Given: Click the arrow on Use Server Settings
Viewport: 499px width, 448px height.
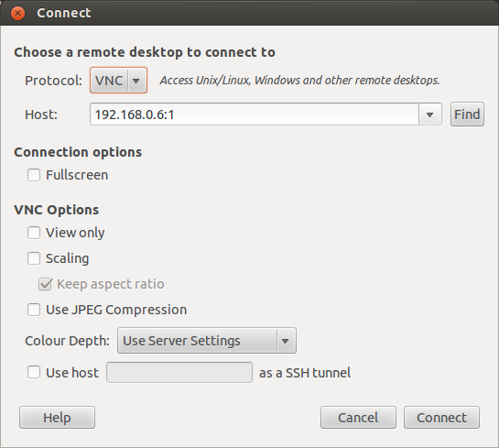Looking at the screenshot, I should 285,341.
